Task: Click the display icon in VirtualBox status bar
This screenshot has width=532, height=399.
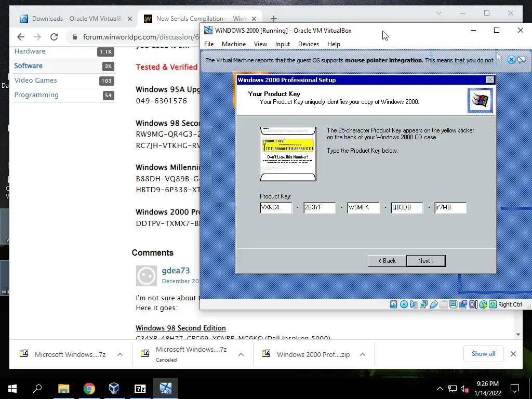Action: [x=453, y=304]
